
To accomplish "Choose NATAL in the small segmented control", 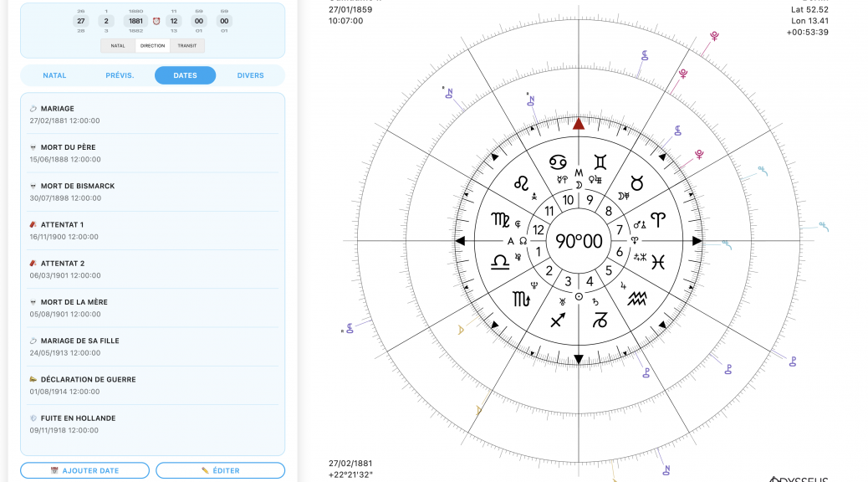I will [118, 46].
